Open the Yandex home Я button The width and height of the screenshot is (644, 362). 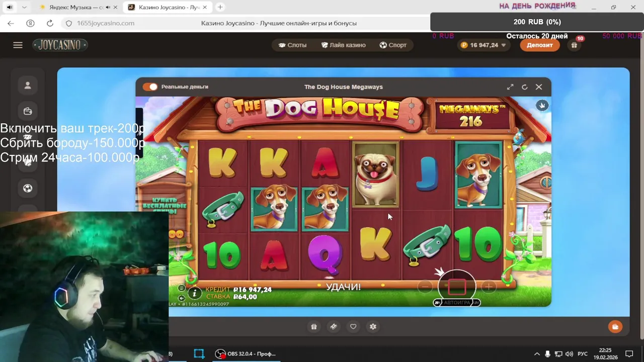pyautogui.click(x=30, y=23)
